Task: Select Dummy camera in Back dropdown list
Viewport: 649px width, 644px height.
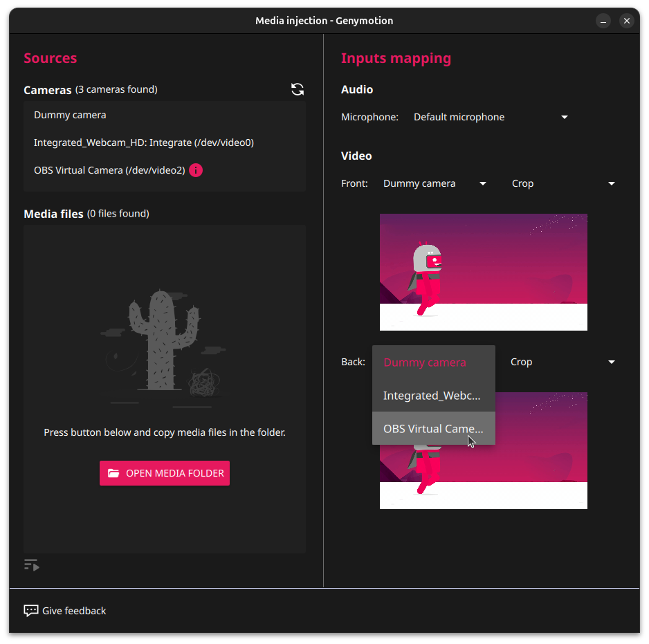Action: coord(434,362)
